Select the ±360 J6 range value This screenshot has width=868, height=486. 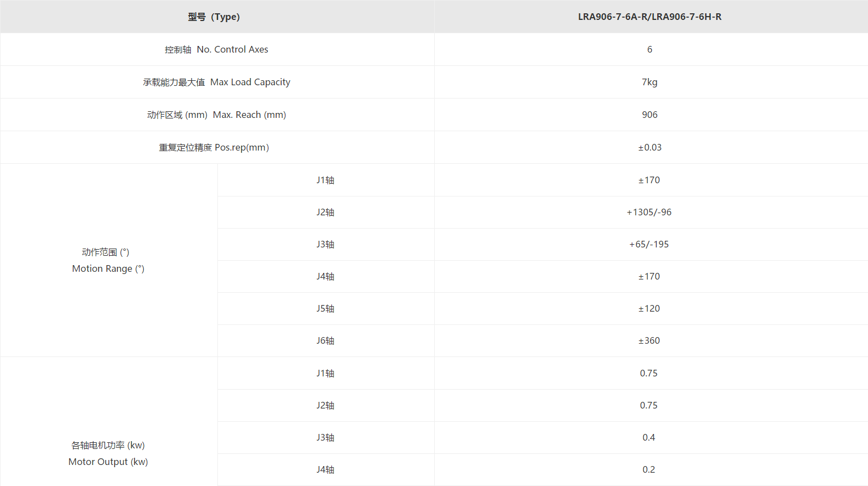(649, 340)
